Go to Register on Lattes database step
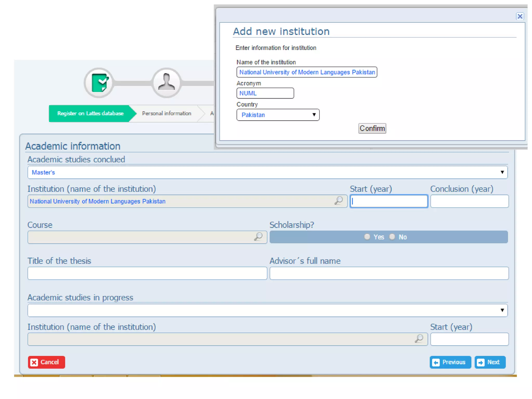 (90, 114)
